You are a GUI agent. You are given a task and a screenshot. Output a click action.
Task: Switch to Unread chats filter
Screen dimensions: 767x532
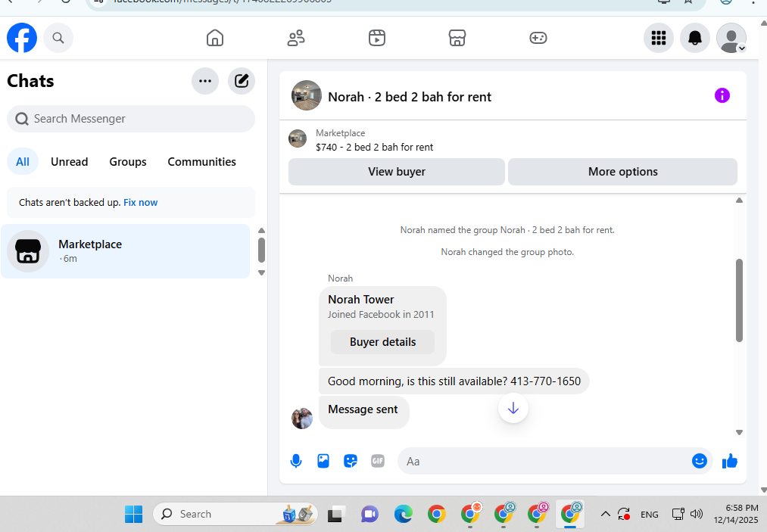point(70,162)
